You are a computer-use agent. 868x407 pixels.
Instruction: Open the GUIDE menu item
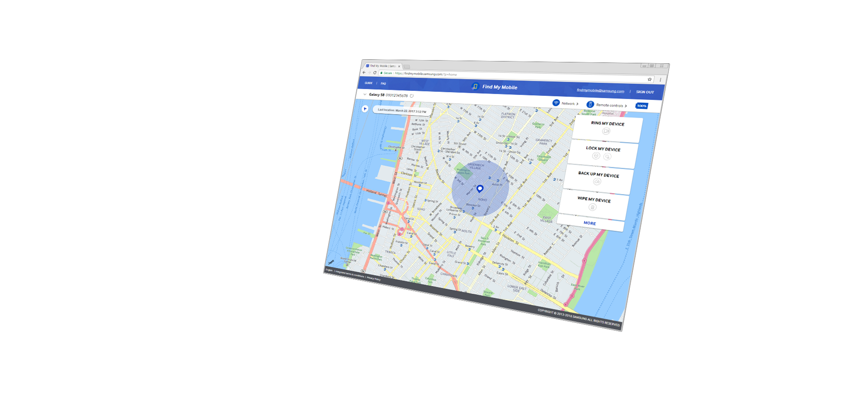(x=368, y=83)
